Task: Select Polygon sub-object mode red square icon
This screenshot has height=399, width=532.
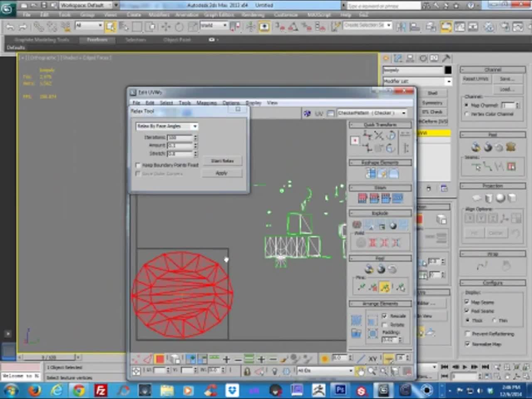Action: [160, 358]
